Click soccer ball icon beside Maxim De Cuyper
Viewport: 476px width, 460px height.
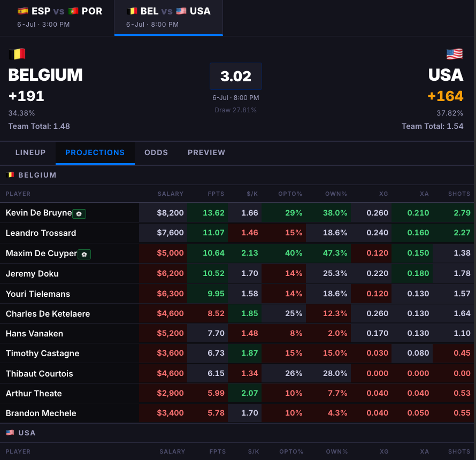pyautogui.click(x=84, y=254)
